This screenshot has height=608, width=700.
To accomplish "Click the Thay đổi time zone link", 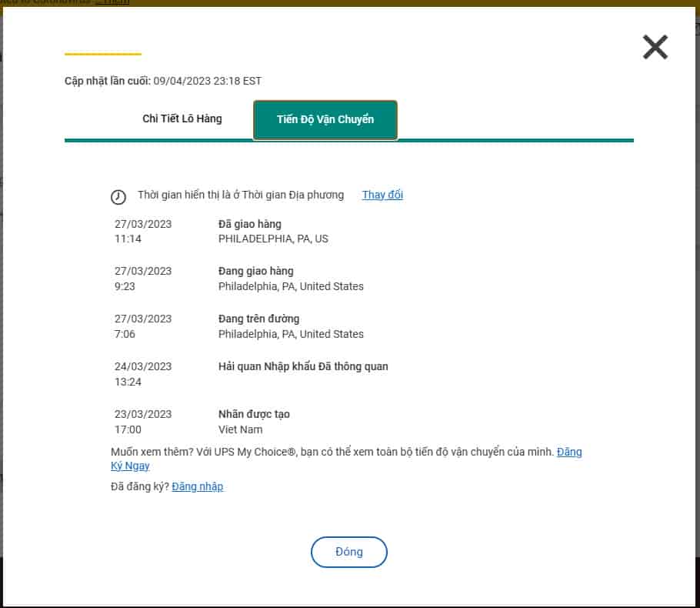I will pos(382,195).
